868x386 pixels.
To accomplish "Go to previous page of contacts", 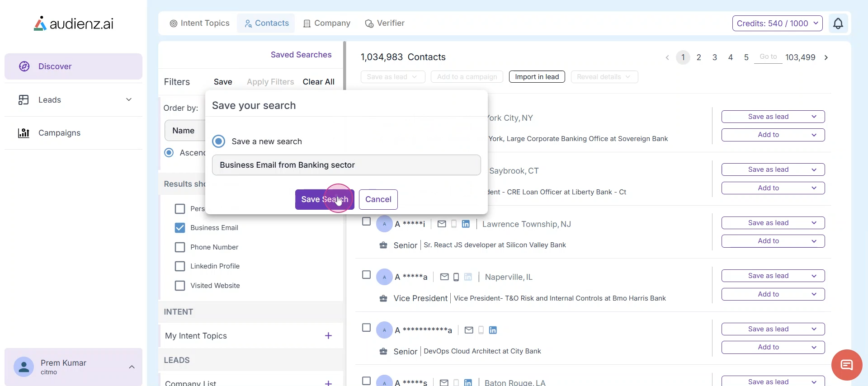I will [667, 57].
